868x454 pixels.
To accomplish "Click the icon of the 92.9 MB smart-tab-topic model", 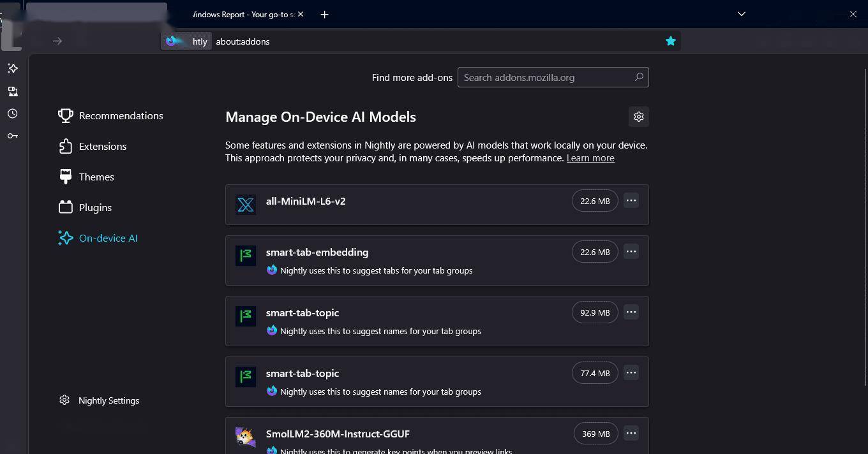I will tap(246, 316).
